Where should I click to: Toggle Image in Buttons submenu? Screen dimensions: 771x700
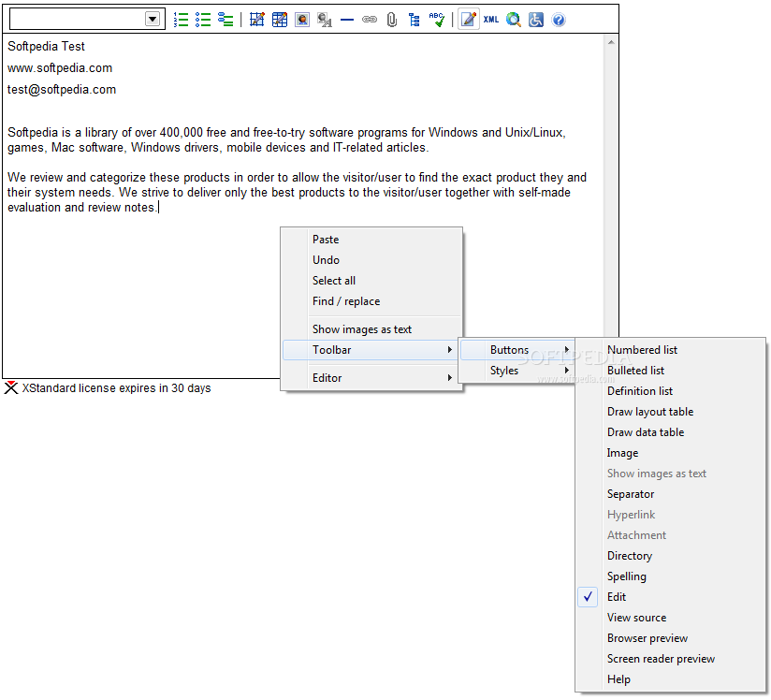[670, 453]
